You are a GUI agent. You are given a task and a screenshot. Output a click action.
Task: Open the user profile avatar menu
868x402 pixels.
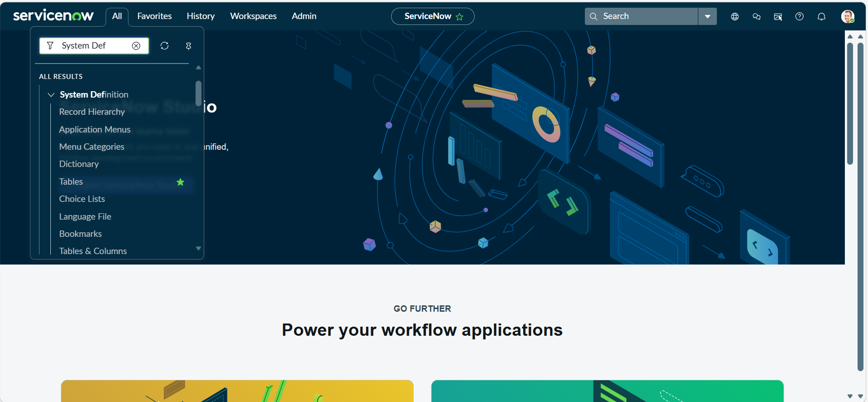[x=848, y=17]
